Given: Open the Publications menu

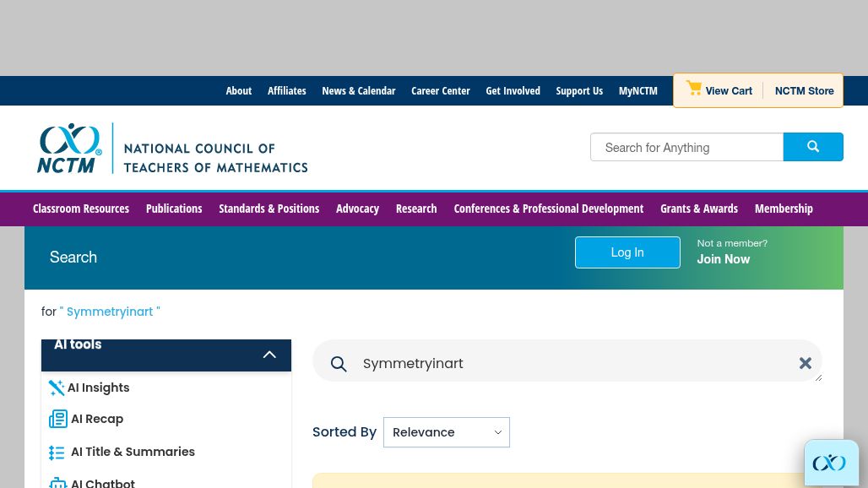Looking at the screenshot, I should 174,209.
